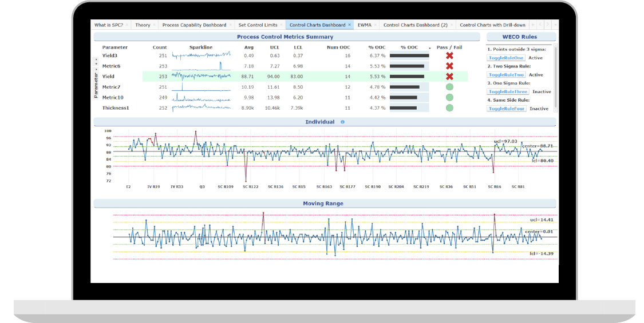Select the Thickness1 parameter name

click(x=116, y=108)
